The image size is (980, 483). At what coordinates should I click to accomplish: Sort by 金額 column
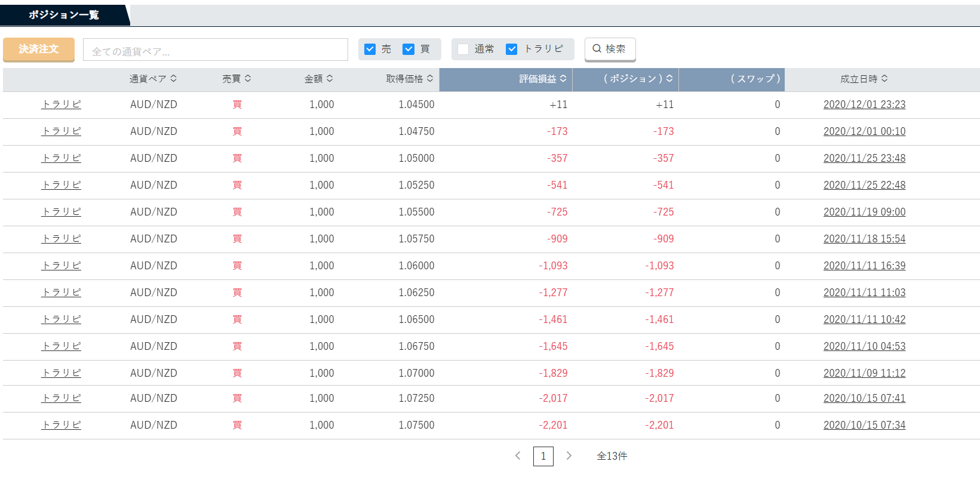pos(319,79)
